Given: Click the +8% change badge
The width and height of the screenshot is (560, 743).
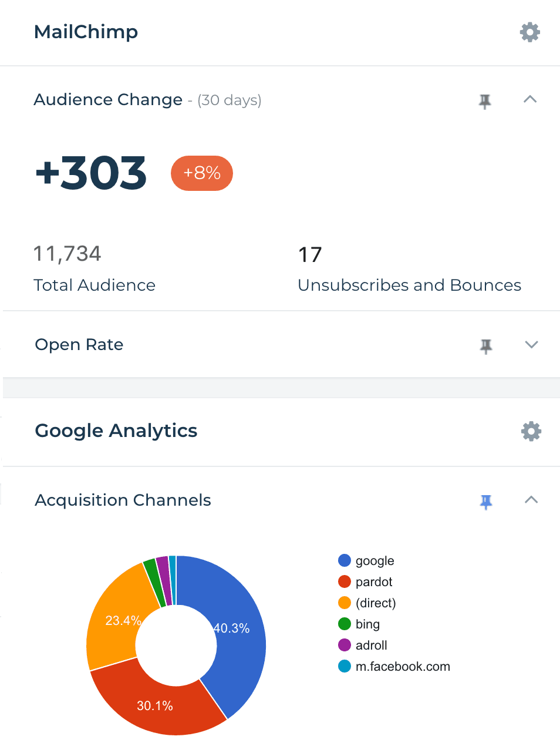Looking at the screenshot, I should point(202,173).
